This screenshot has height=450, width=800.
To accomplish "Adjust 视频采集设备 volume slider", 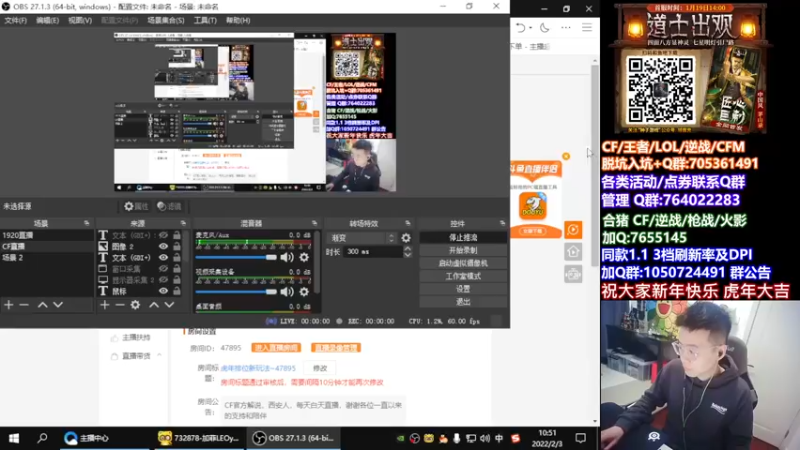I will [x=236, y=291].
